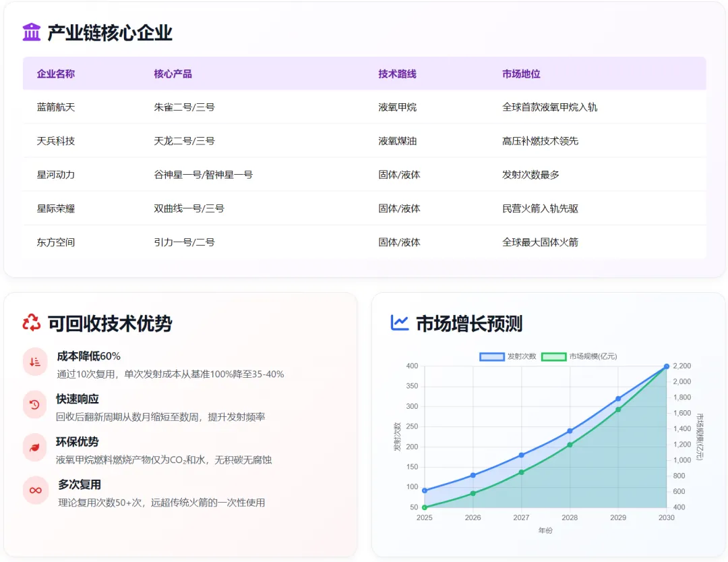The width and height of the screenshot is (728, 562).
Task: Click the 引力一号/二号 product cell
Action: [184, 242]
